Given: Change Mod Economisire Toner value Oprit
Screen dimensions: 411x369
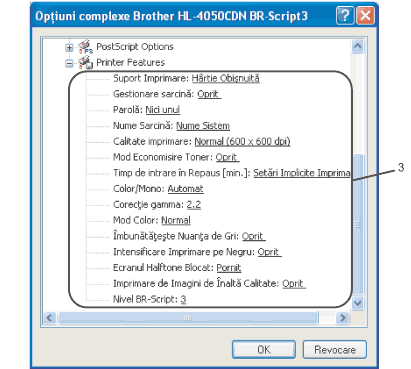Looking at the screenshot, I should pos(227,157).
